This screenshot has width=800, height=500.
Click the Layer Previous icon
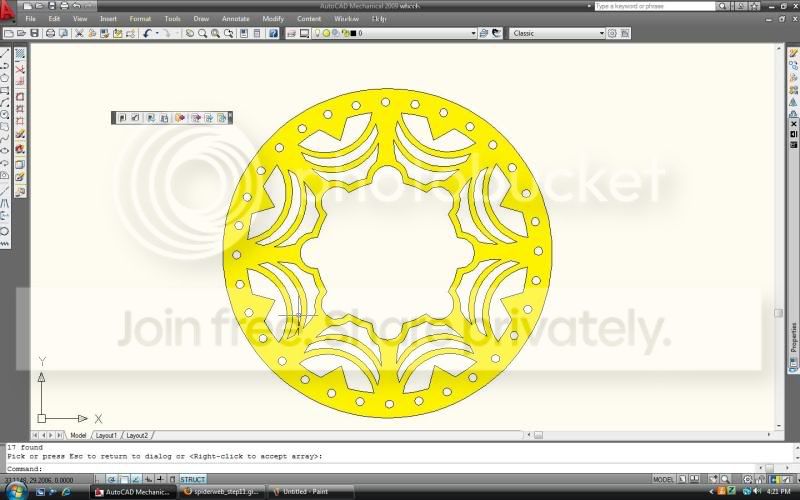point(496,33)
